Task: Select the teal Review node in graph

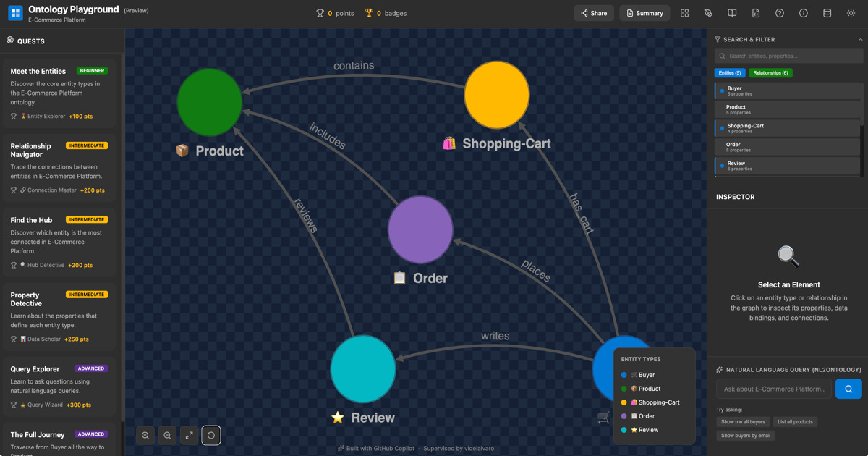Action: 363,369
